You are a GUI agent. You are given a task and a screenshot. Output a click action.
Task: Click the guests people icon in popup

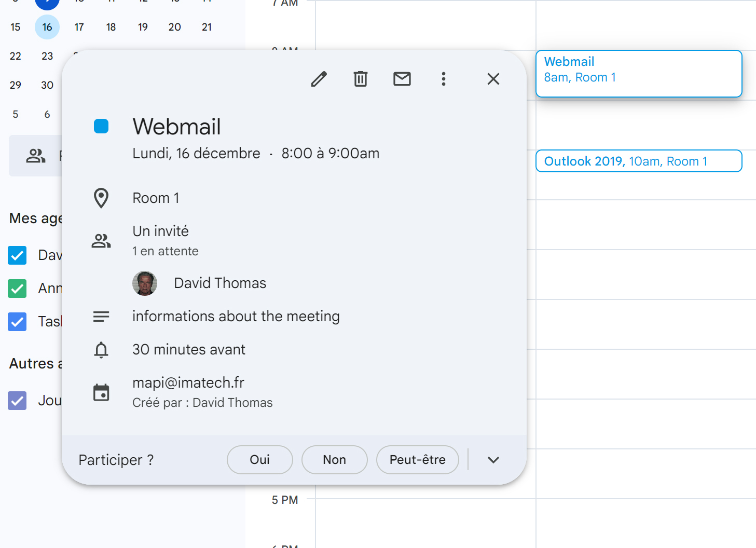pyautogui.click(x=101, y=241)
